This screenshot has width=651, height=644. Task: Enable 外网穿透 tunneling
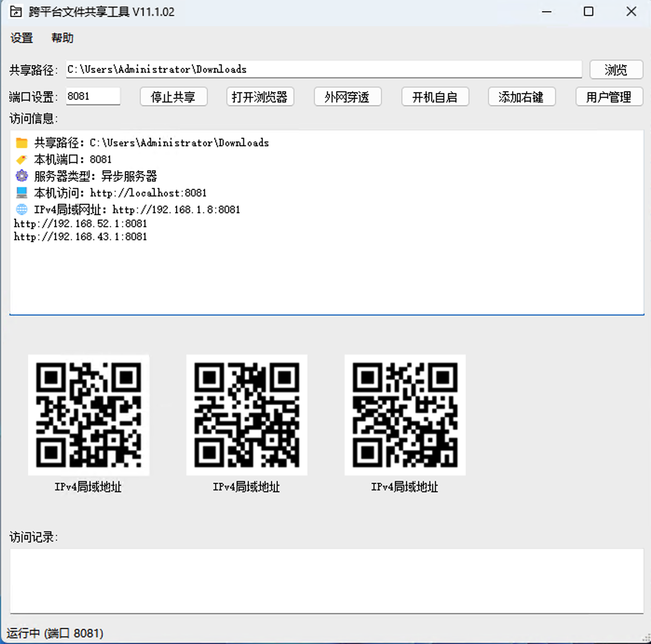(347, 97)
